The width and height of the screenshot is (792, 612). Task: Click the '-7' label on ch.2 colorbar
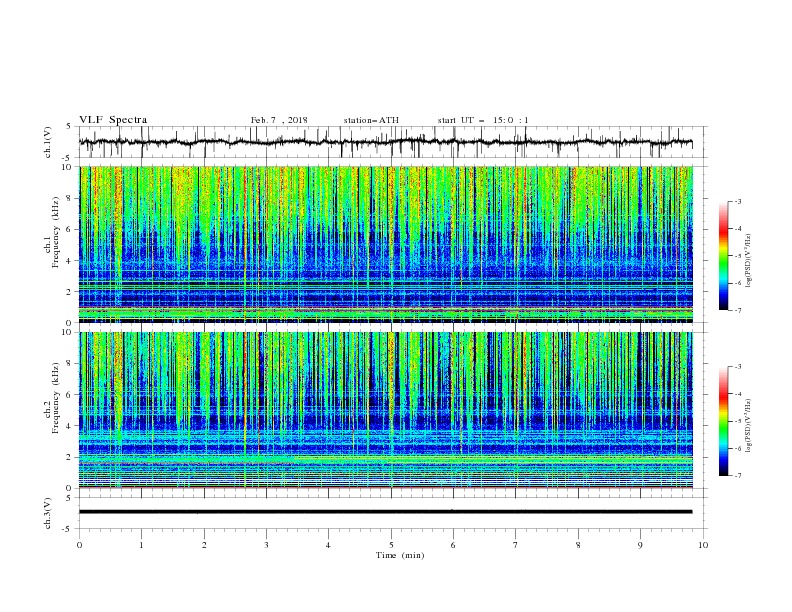737,476
